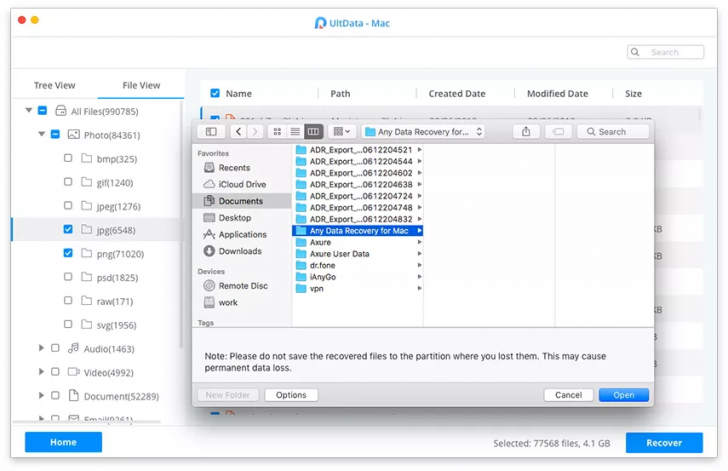Click the UltData main Search field
The image size is (728, 471).
click(665, 52)
